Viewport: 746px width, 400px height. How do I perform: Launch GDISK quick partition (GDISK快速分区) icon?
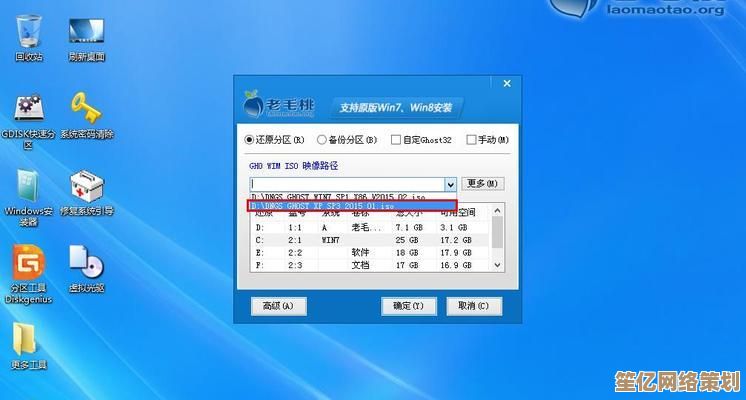[29, 121]
